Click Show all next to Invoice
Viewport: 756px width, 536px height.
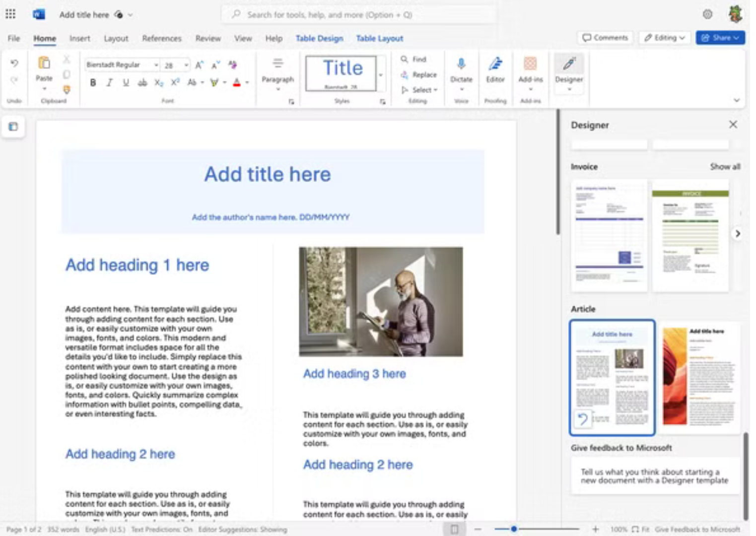[726, 167]
